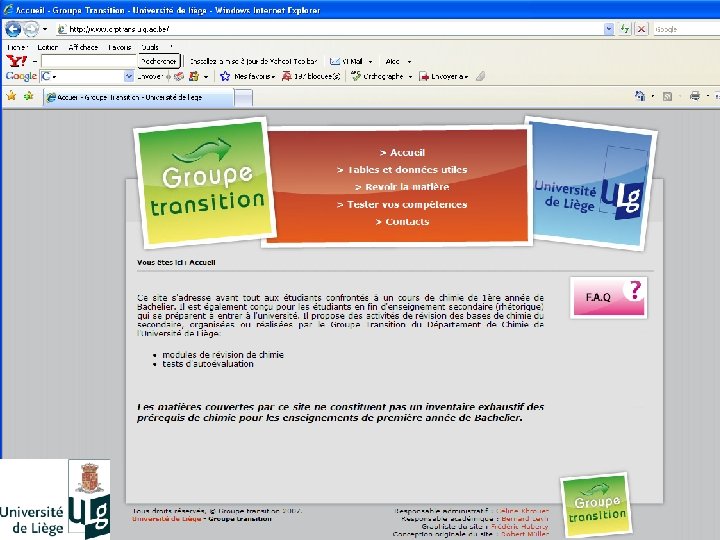Open the recent pages dropdown beside Forward

(45, 29)
